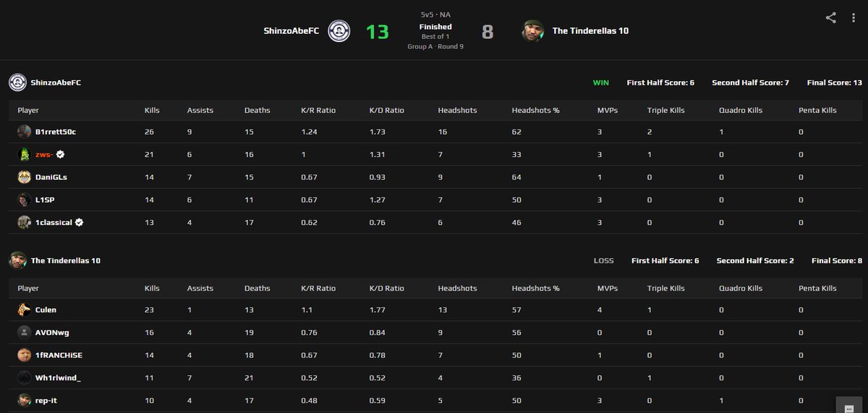Image resolution: width=868 pixels, height=413 pixels.
Task: Open AVONwg player profile
Action: (x=52, y=333)
